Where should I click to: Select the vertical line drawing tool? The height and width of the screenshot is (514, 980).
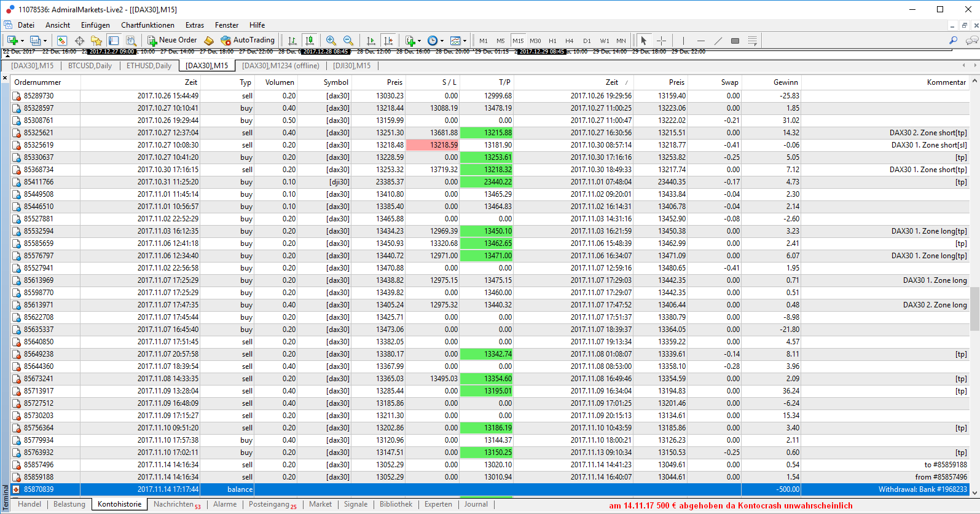[683, 41]
